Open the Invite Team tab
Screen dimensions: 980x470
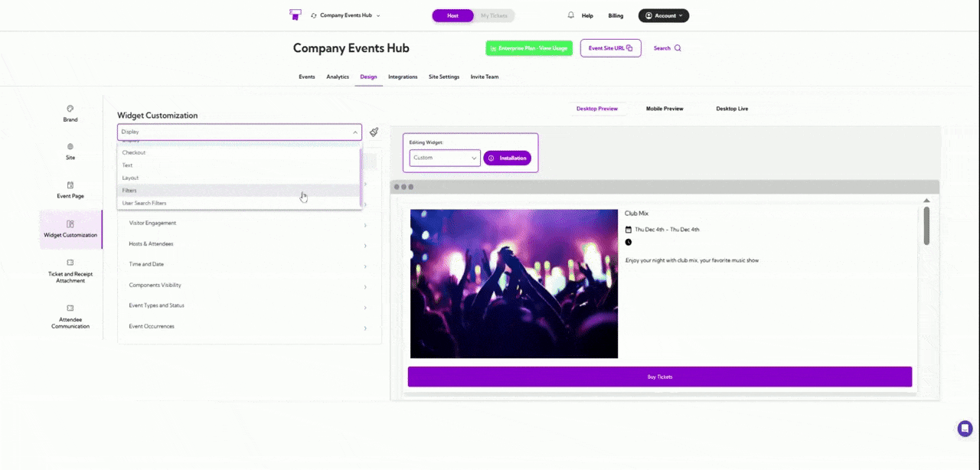[485, 77]
